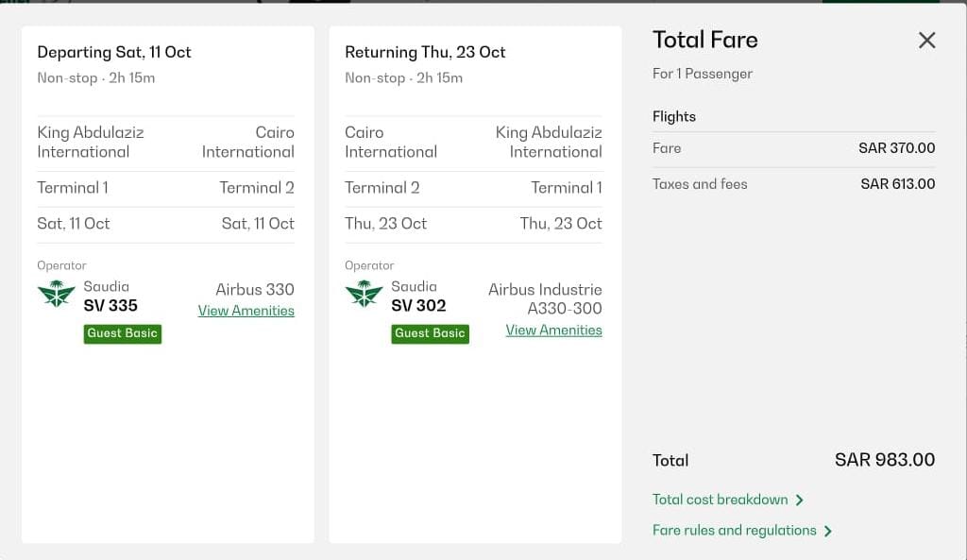This screenshot has height=560, width=967.
Task: Close the Total Fare panel
Action: tap(927, 40)
